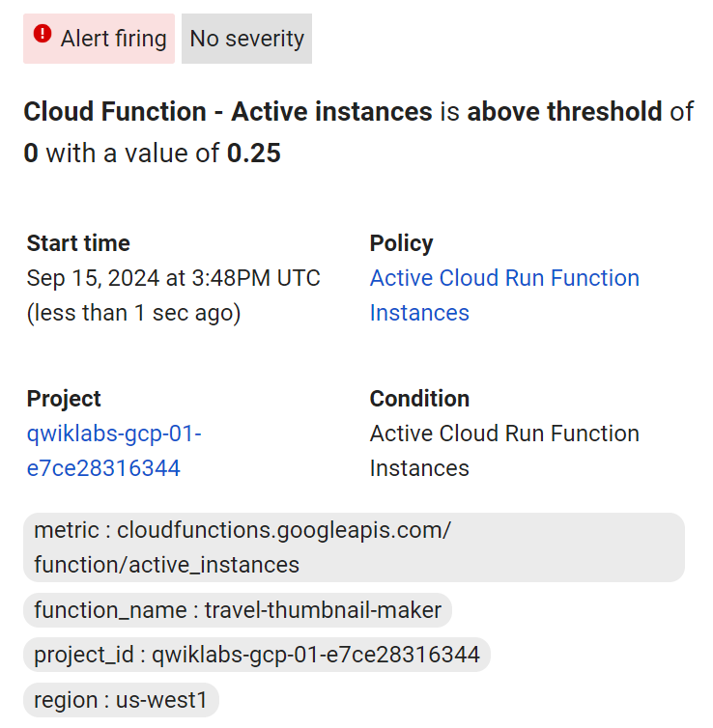
Task: Click the Project heading label
Action: (x=64, y=399)
